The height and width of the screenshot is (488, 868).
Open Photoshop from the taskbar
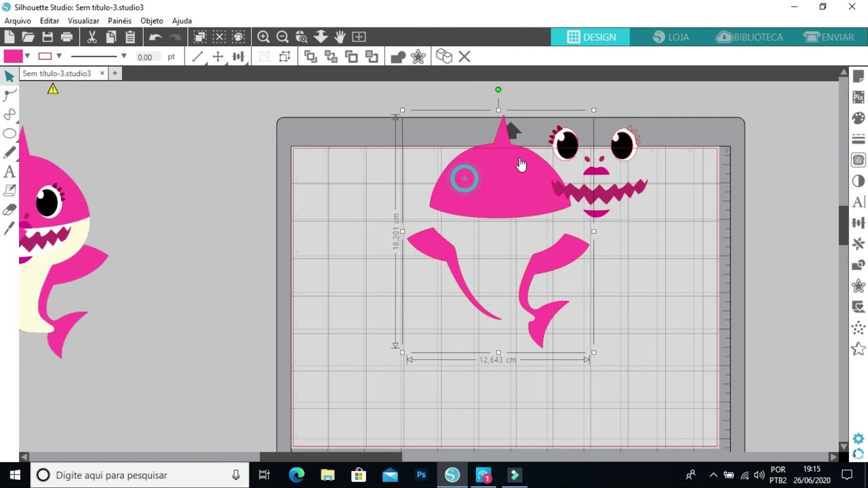click(x=421, y=475)
